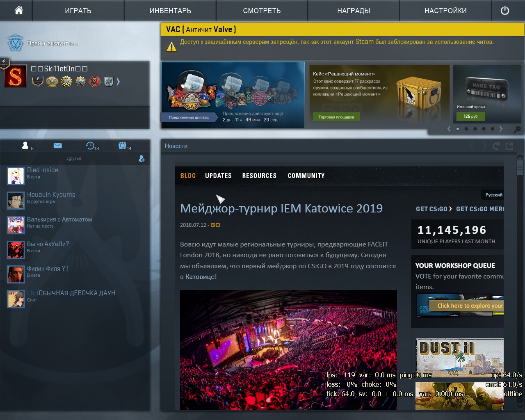This screenshot has height=420, width=525.
Task: Click the silver shield badge with soldiers
Action: [109, 82]
